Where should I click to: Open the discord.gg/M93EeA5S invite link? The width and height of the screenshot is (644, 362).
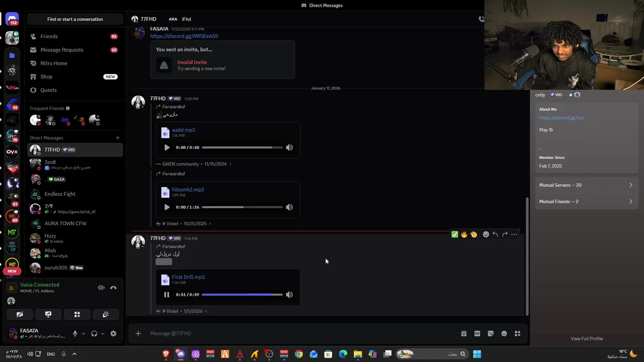[x=184, y=36]
